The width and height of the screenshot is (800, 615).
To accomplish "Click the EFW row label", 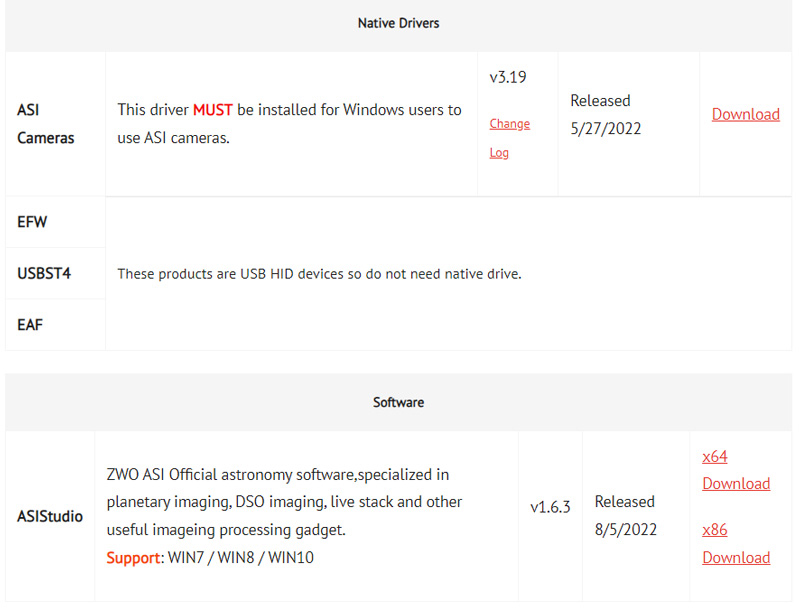I will (32, 222).
